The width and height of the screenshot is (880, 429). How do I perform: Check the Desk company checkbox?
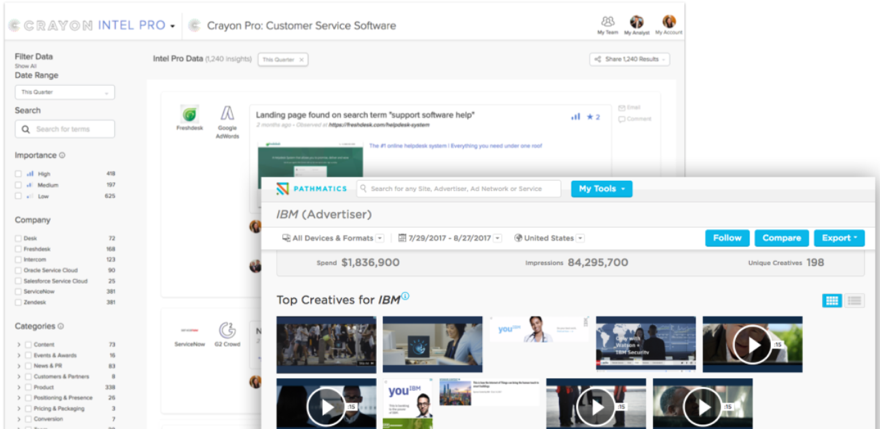click(x=19, y=239)
